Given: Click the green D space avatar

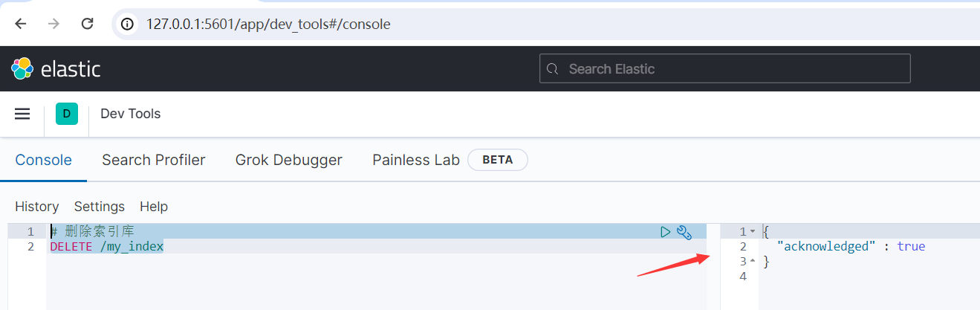Looking at the screenshot, I should click(67, 114).
